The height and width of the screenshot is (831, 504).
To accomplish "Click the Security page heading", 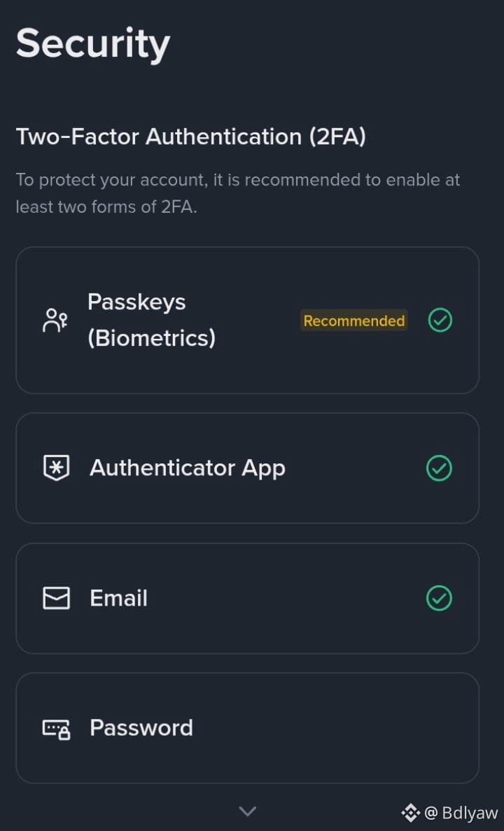I will coord(93,43).
